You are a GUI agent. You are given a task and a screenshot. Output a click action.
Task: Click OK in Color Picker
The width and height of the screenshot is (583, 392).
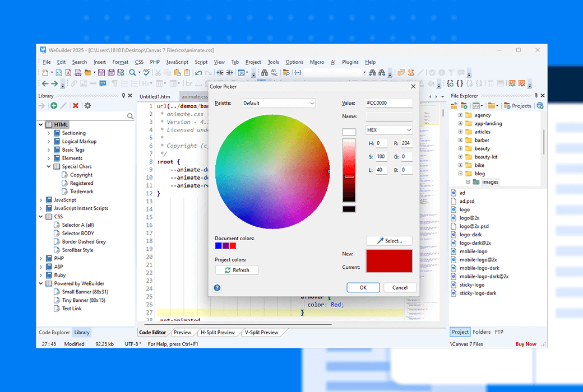363,288
